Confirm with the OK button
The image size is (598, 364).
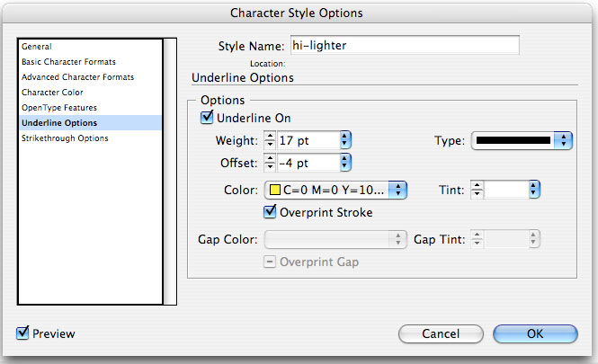[535, 333]
